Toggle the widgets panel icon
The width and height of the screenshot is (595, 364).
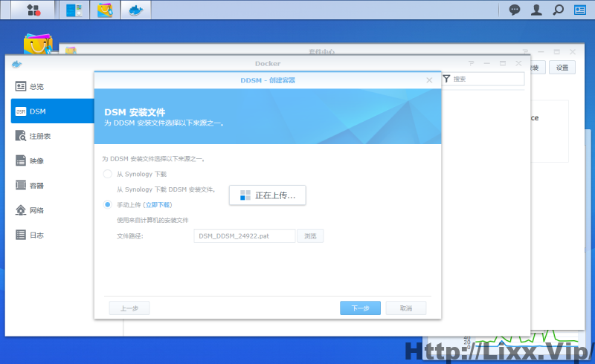(580, 10)
